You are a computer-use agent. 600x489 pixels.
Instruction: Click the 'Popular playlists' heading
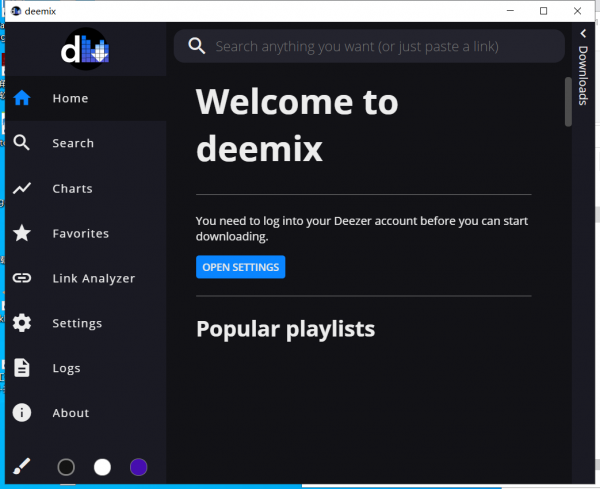[x=285, y=329]
